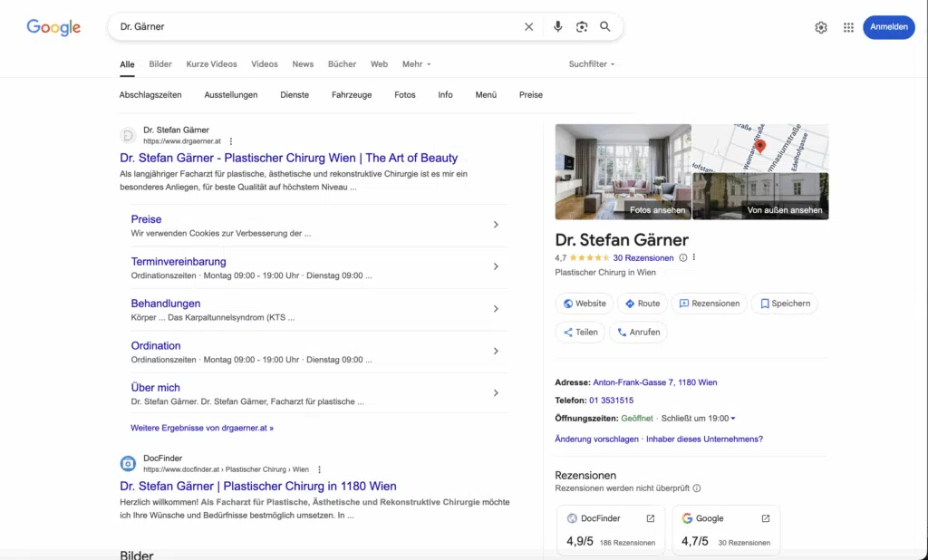
Task: Click 'Änderung vorschlagen' link
Action: (596, 439)
